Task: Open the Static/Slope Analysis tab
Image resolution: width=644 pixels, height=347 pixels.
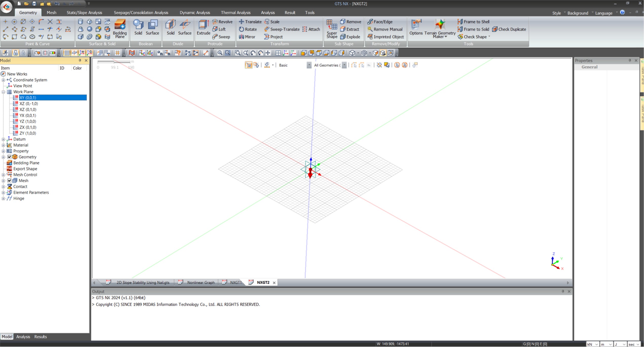Action: tap(84, 12)
